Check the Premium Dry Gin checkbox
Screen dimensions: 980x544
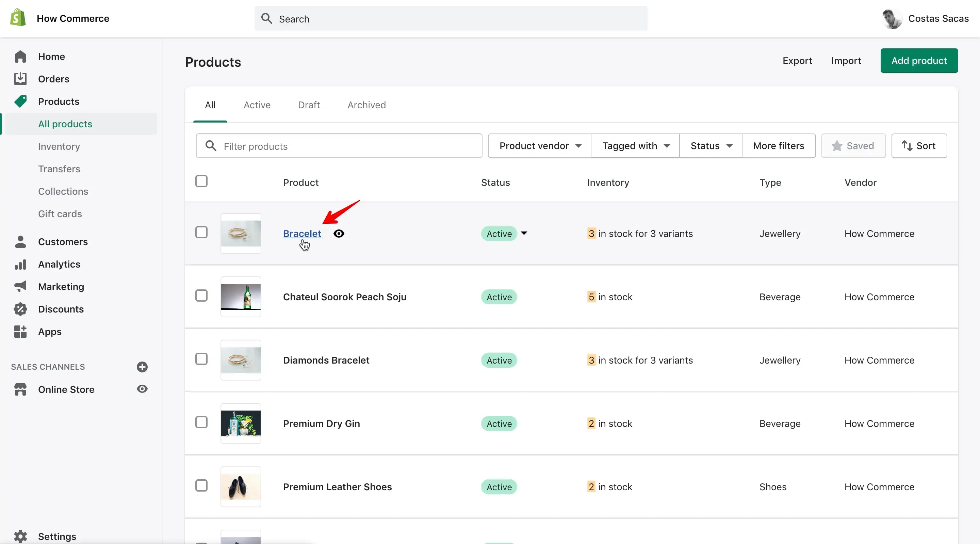click(x=201, y=422)
